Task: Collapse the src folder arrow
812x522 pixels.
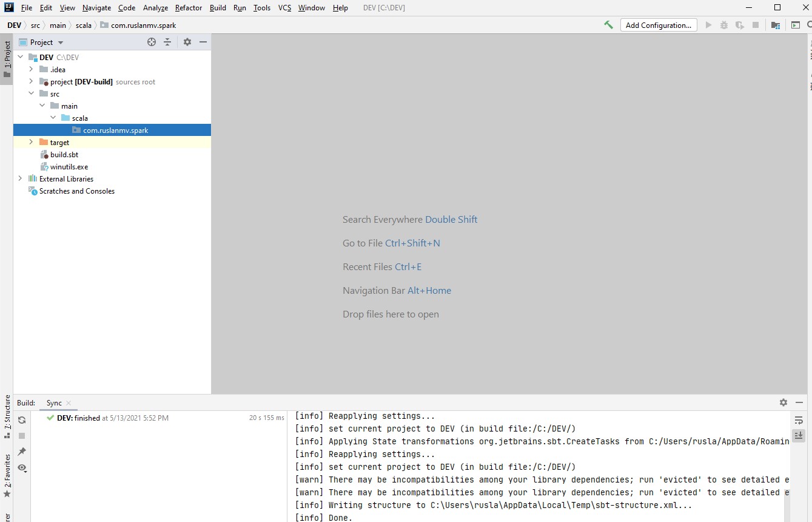Action: pyautogui.click(x=31, y=93)
